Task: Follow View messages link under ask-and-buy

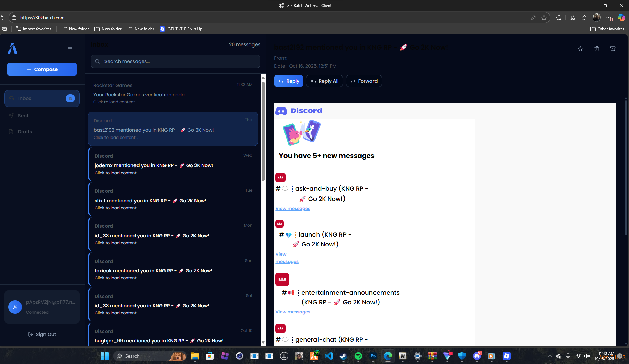Action: 293,208
